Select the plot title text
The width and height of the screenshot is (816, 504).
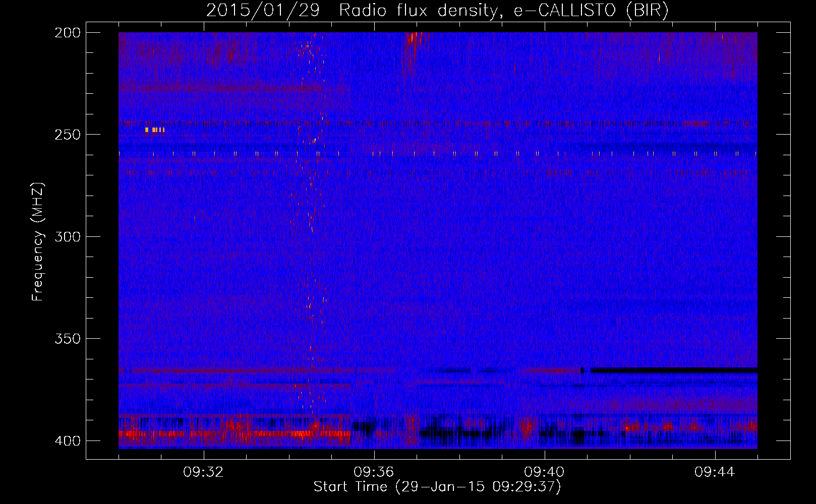coord(437,10)
